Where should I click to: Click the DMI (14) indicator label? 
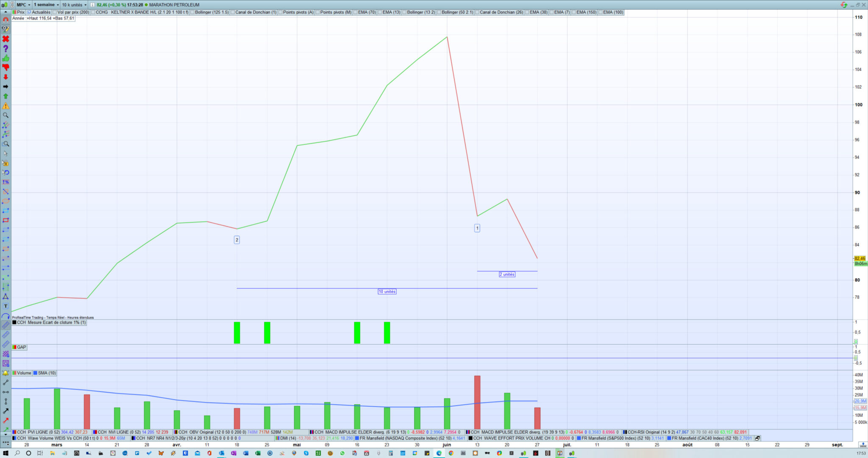click(288, 438)
